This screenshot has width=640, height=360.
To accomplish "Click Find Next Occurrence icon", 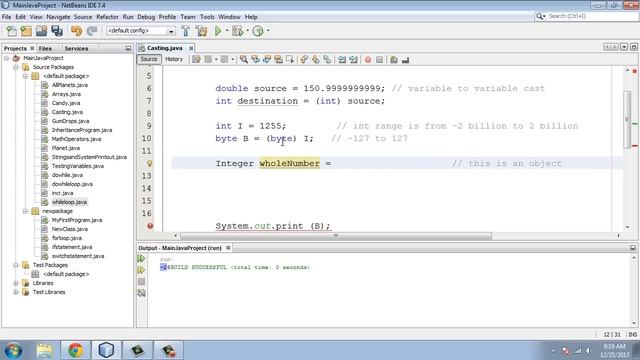I will tap(267, 60).
